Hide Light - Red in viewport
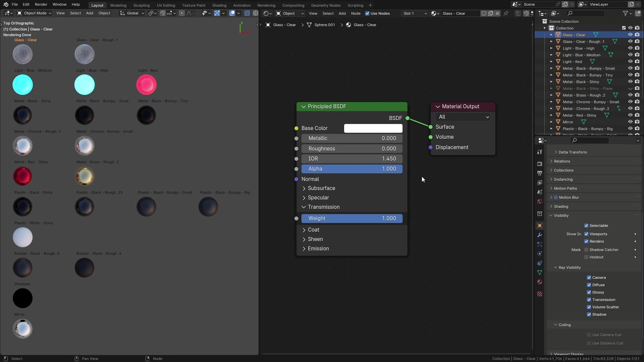 (x=630, y=61)
